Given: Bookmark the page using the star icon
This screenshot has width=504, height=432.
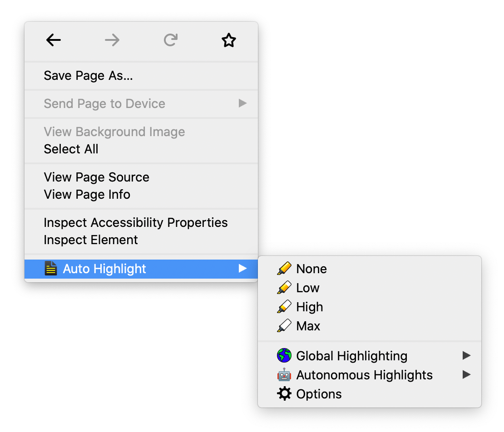Looking at the screenshot, I should click(229, 40).
